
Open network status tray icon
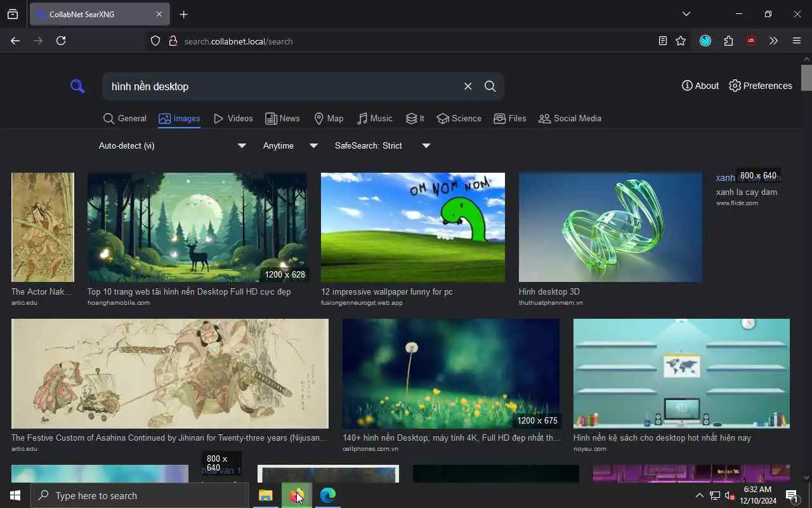[x=714, y=495]
